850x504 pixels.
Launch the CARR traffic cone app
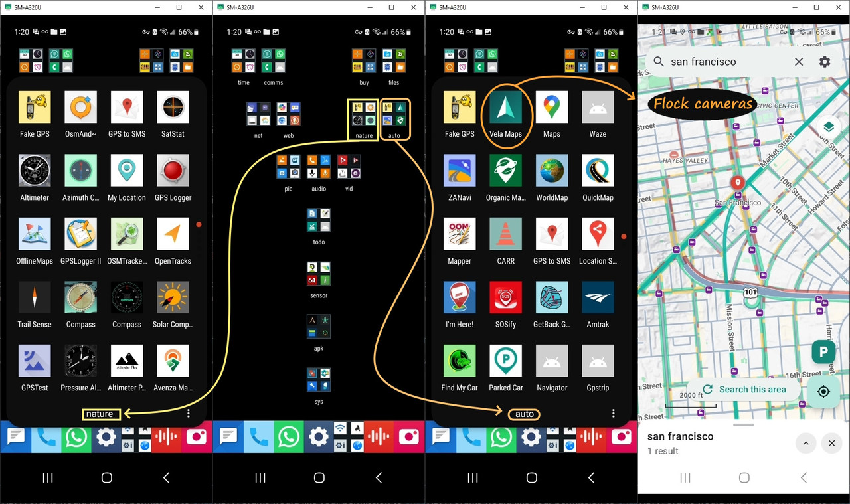tap(506, 234)
